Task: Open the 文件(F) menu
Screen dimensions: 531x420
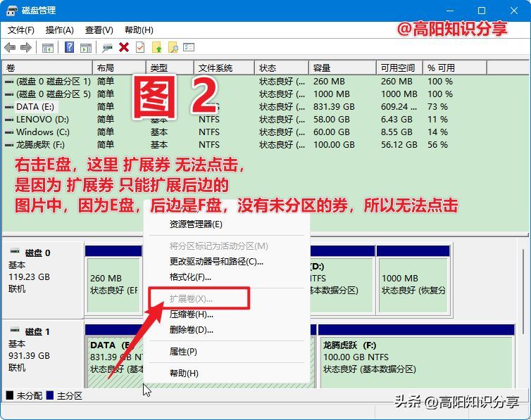Action: (x=21, y=30)
